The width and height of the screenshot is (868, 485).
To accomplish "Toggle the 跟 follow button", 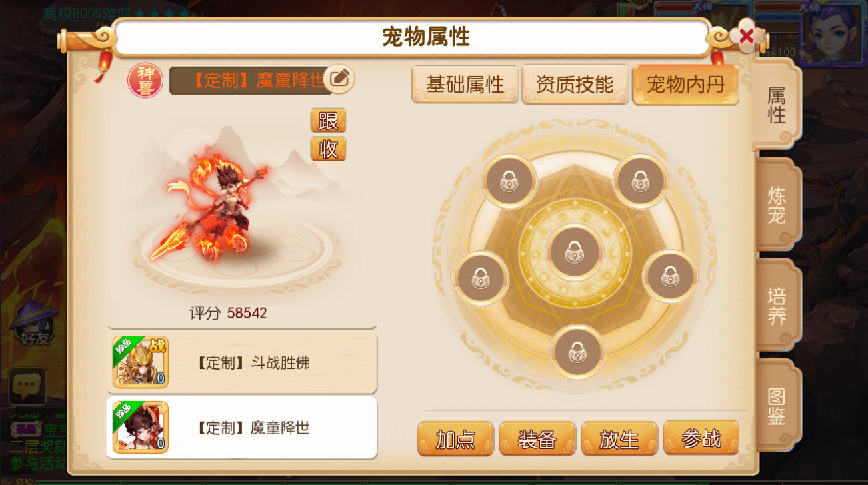I will [328, 121].
